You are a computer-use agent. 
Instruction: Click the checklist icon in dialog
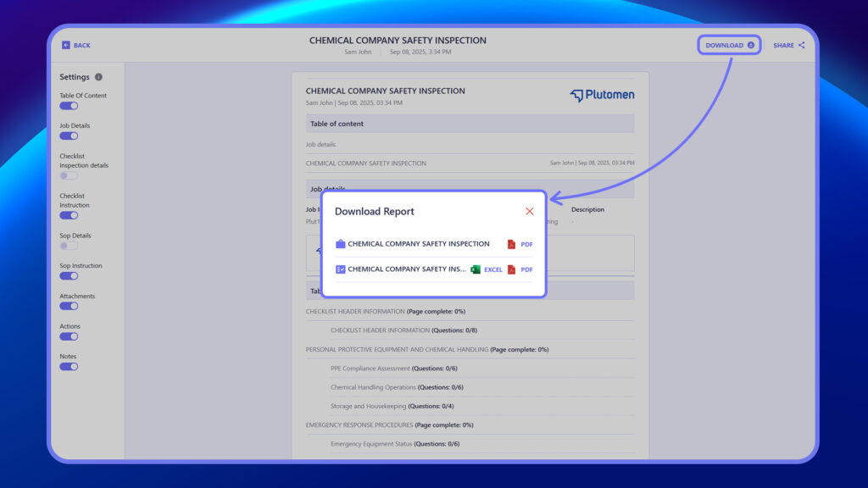coord(341,269)
